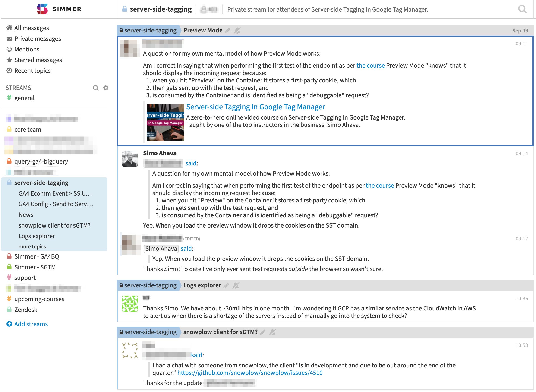Click the 09:11 message timestamp

(x=522, y=44)
